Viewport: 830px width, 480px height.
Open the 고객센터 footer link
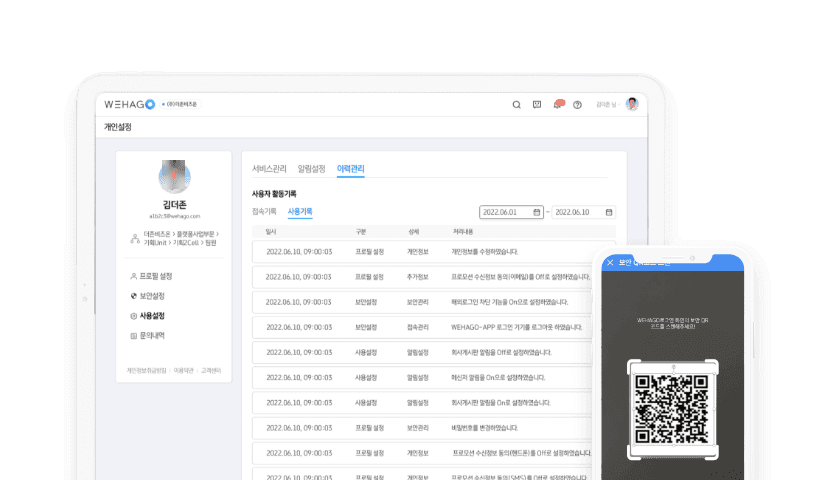[211, 370]
